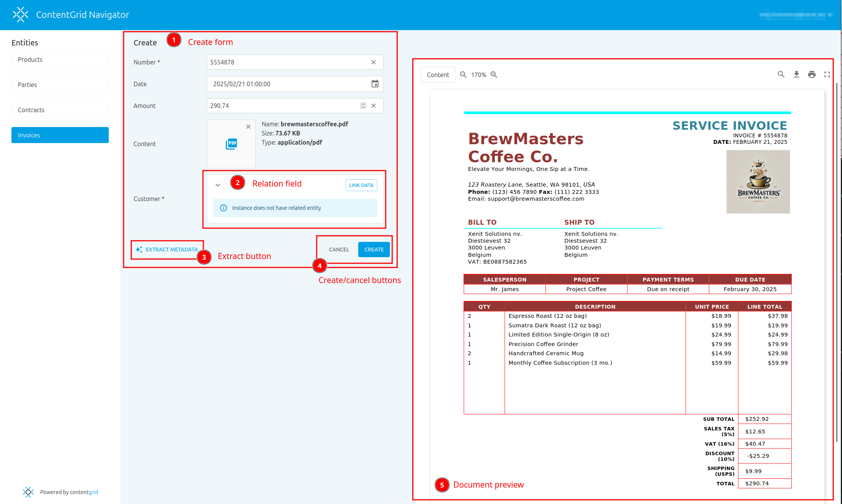
Task: Click the info icon in related entity notice
Action: pos(224,208)
